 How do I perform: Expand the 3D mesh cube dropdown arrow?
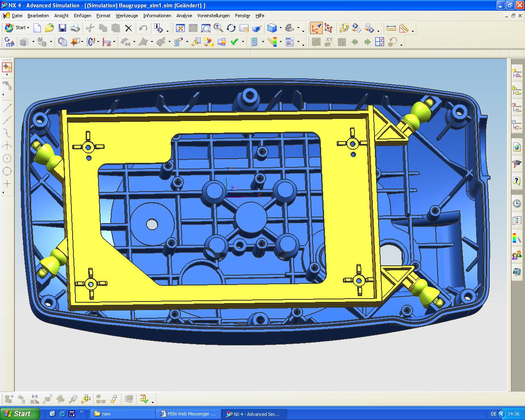tap(82, 42)
